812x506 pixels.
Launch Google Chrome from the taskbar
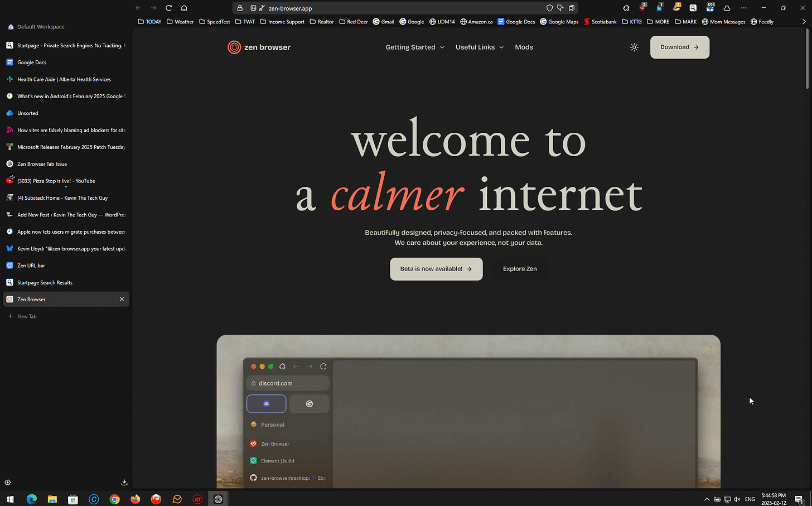[114, 499]
